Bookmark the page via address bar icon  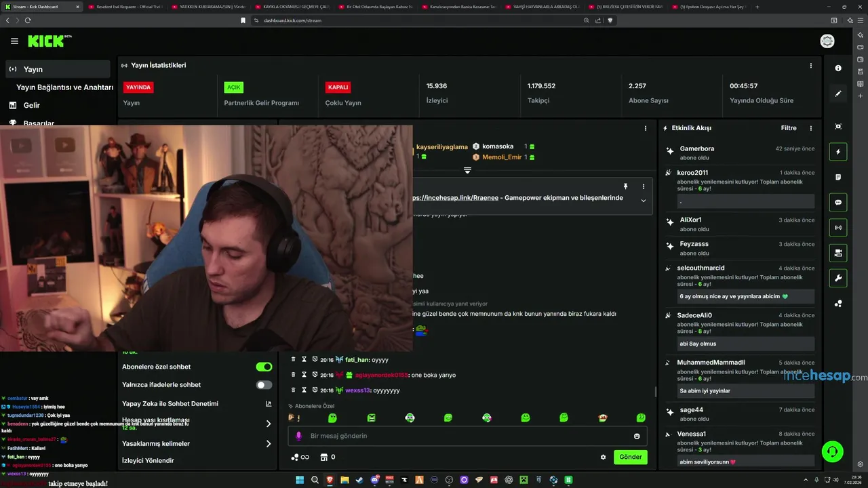[x=243, y=20]
